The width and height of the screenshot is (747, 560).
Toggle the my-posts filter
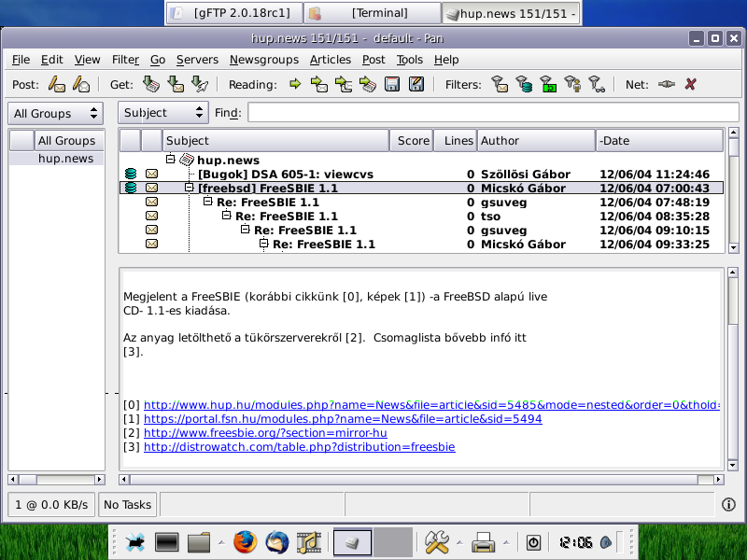tap(572, 84)
